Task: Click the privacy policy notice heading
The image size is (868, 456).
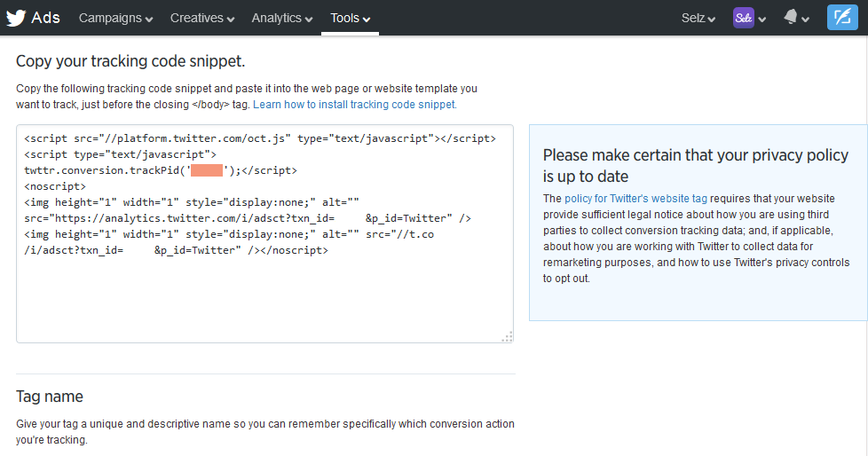Action: pos(695,165)
